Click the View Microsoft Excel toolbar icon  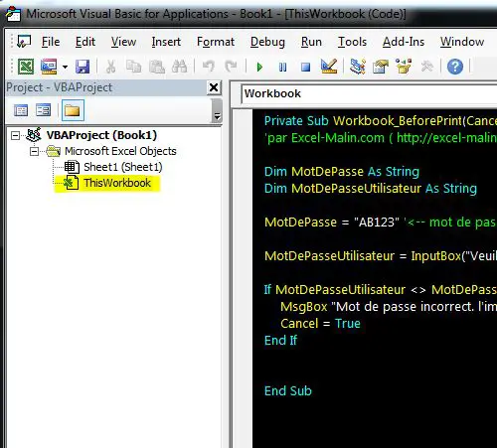26,67
